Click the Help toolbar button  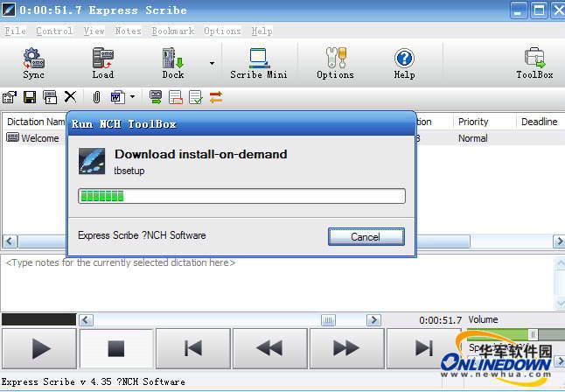click(404, 64)
